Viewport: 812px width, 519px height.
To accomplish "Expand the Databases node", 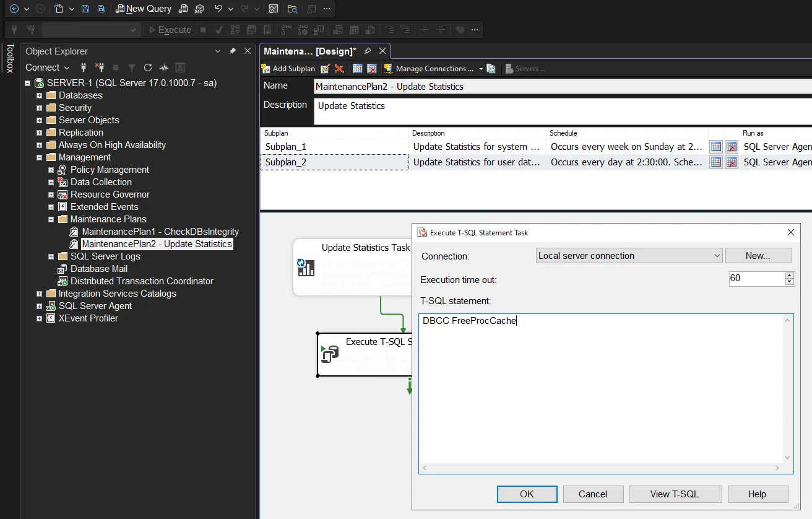I will [x=40, y=95].
